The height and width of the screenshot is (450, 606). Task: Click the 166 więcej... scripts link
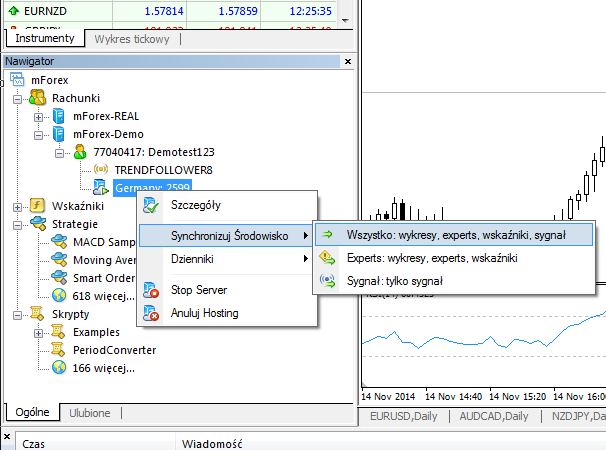click(x=104, y=368)
